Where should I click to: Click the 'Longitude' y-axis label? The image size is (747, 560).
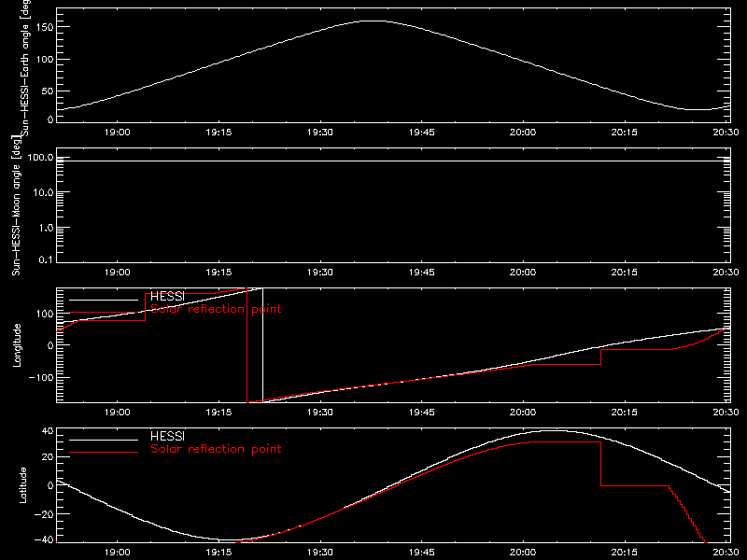tap(17, 345)
